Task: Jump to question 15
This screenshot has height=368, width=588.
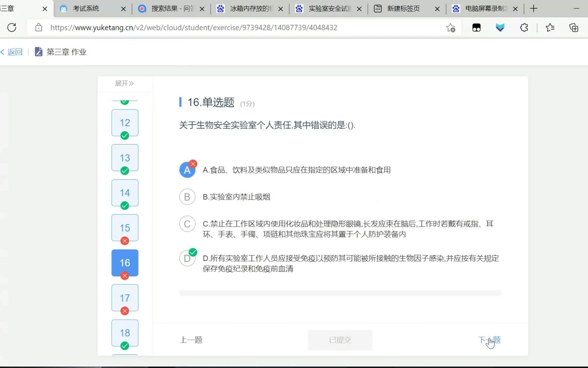Action: click(x=125, y=228)
